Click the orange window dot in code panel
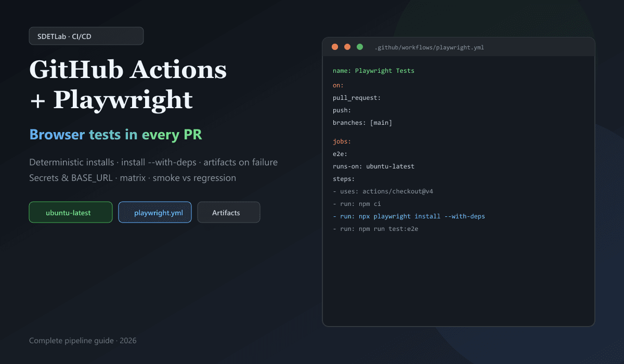The height and width of the screenshot is (364, 624). click(347, 47)
